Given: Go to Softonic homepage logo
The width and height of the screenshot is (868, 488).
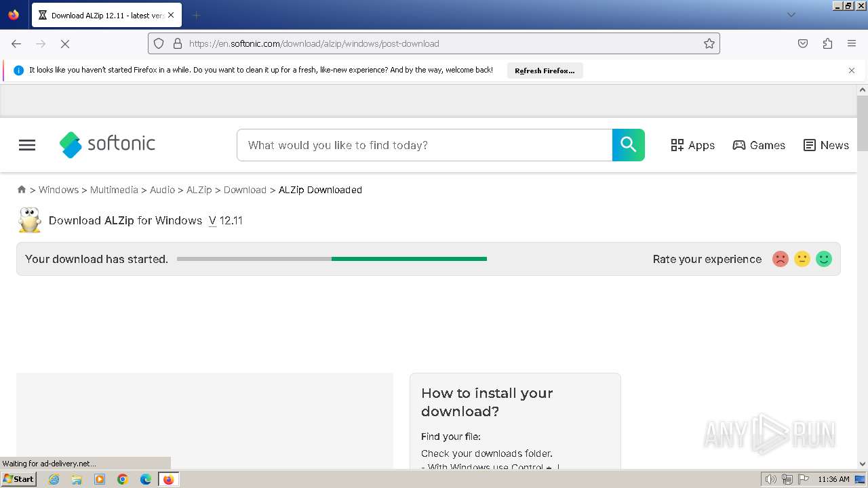Looking at the screenshot, I should pyautogui.click(x=107, y=144).
